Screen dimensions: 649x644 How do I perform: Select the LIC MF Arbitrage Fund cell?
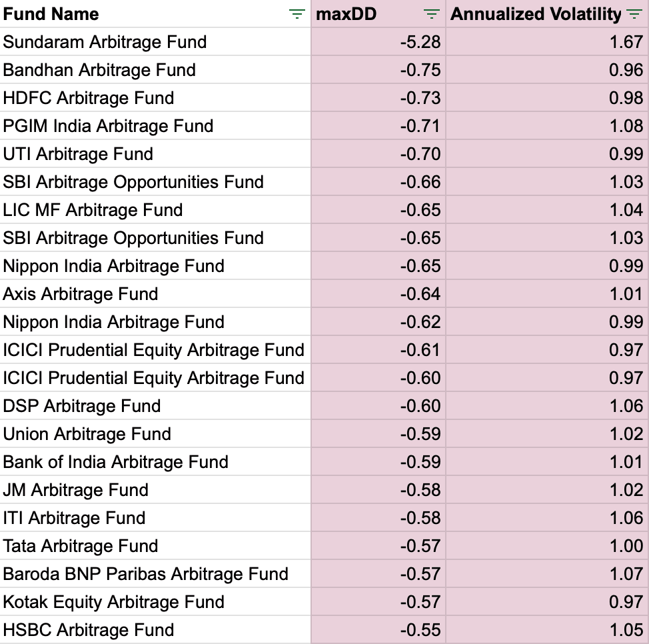coord(93,210)
